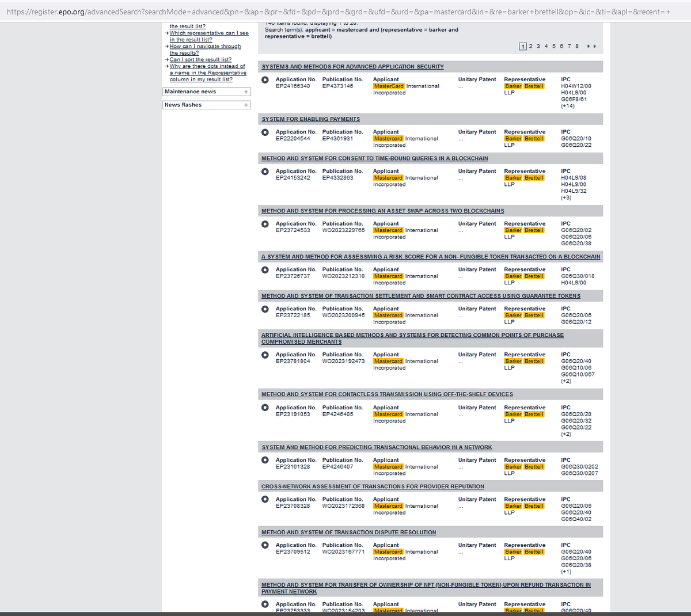Screen dimensions: 691x616
Task: Open help link 'Why are there dots instead of a name'
Action: point(208,73)
